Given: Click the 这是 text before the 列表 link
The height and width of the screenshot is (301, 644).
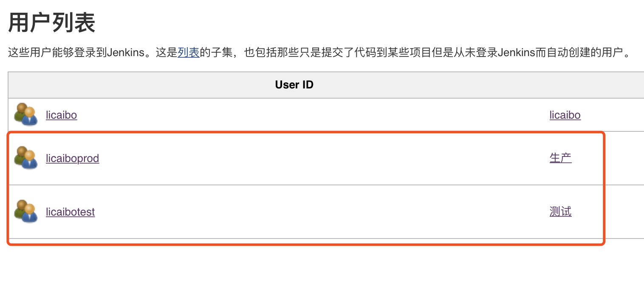Looking at the screenshot, I should tap(167, 53).
